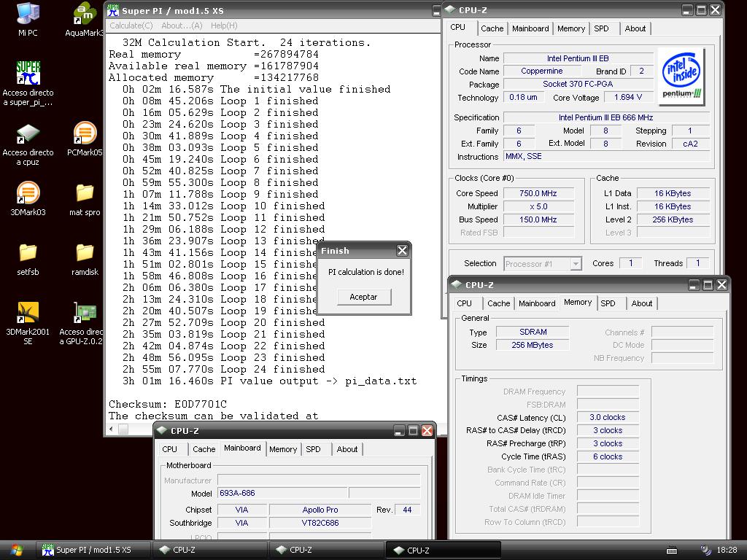Open the ramdisk folder
The height and width of the screenshot is (560, 747).
[x=85, y=259]
